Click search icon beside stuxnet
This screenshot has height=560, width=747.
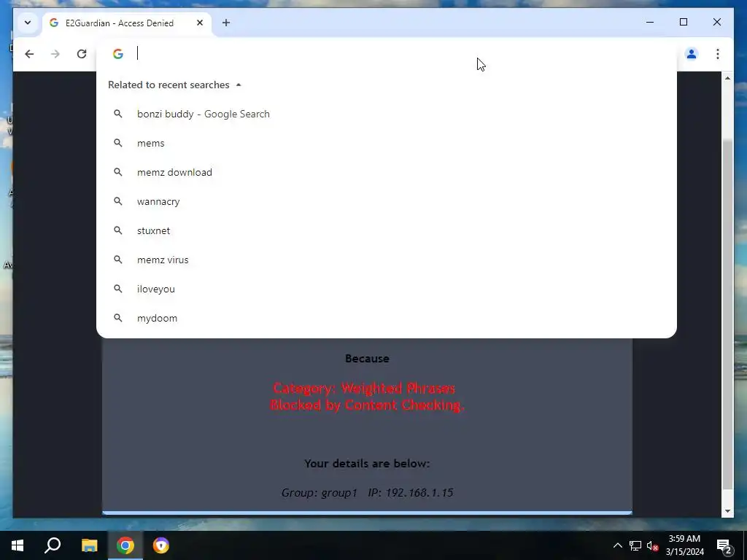coord(117,230)
